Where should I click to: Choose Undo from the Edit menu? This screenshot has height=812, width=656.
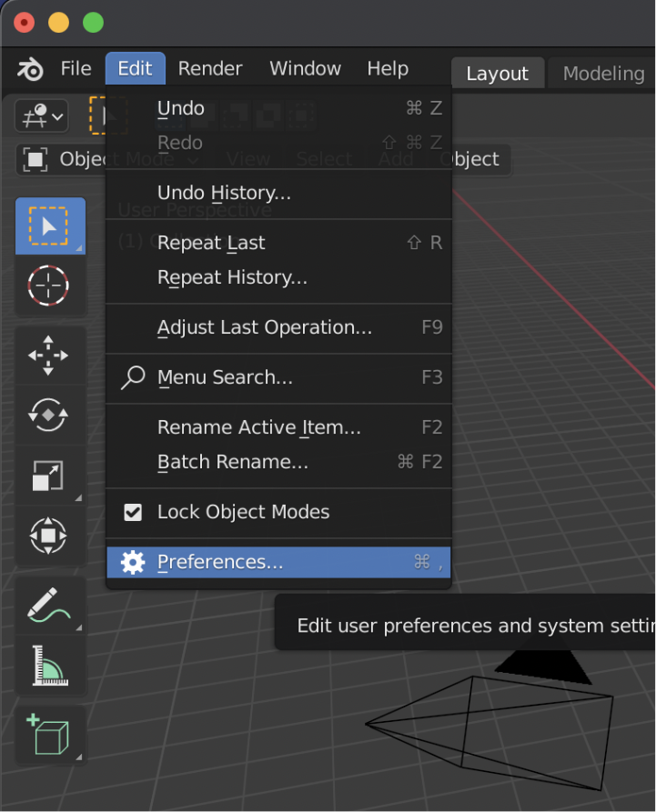278,108
